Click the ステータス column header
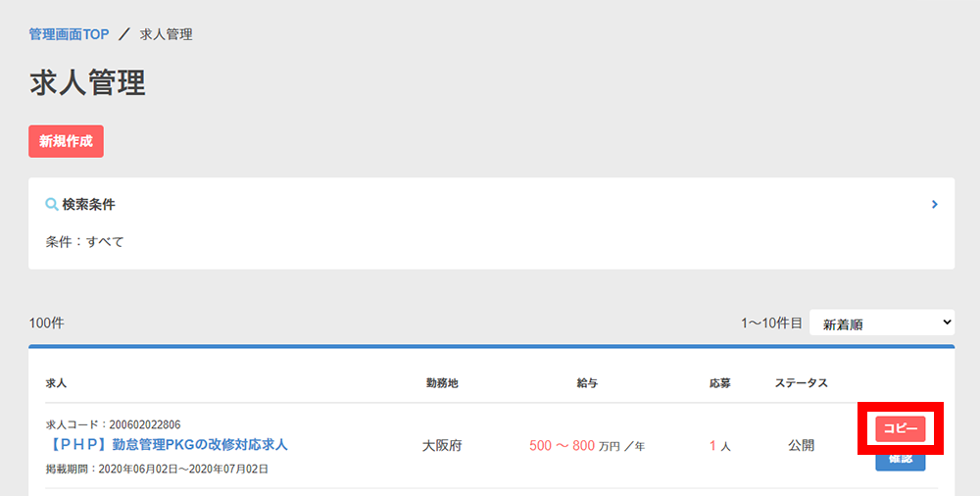This screenshot has height=496, width=980. tap(801, 382)
